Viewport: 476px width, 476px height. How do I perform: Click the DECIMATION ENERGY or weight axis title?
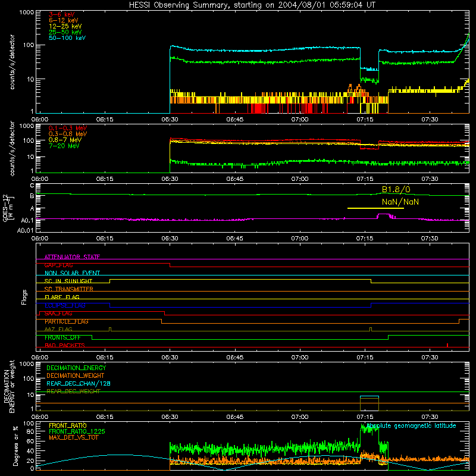click(9, 386)
